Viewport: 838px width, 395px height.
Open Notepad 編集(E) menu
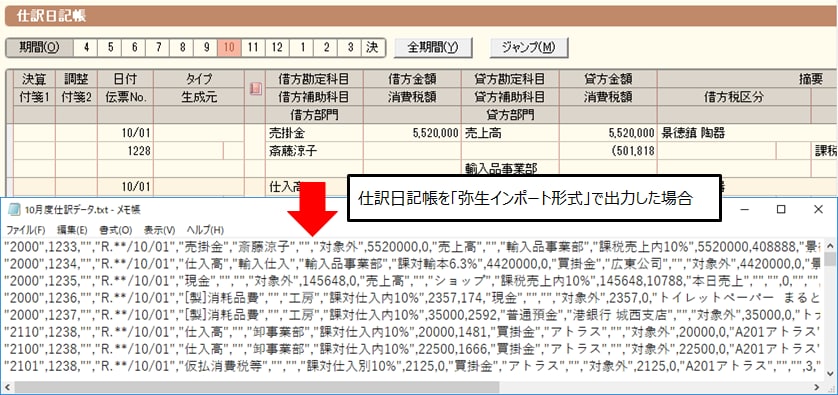[72, 230]
